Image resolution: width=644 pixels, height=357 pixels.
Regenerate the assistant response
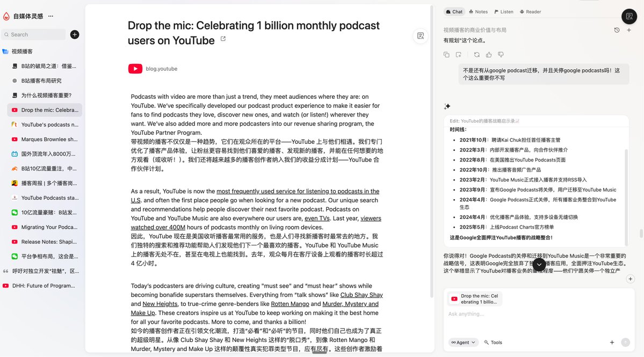[477, 55]
